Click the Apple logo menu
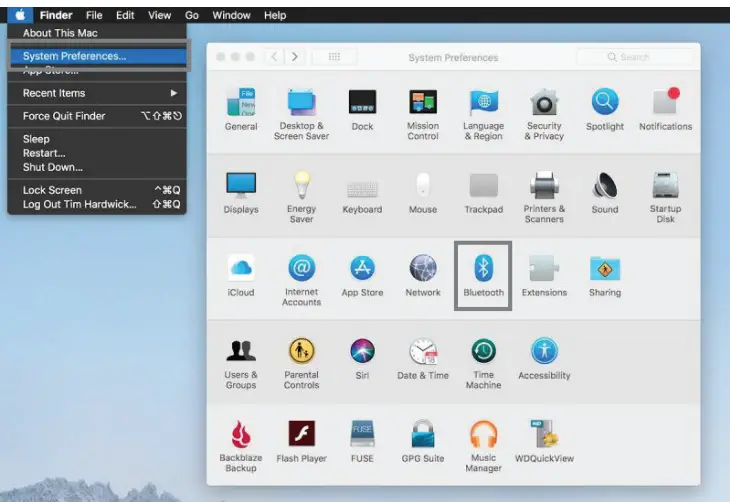730x502 pixels. 20,15
